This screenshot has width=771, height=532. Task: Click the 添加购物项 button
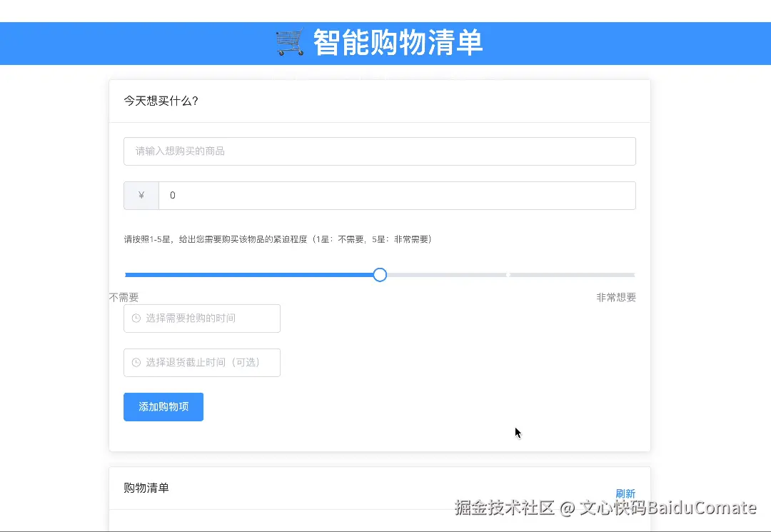point(163,406)
